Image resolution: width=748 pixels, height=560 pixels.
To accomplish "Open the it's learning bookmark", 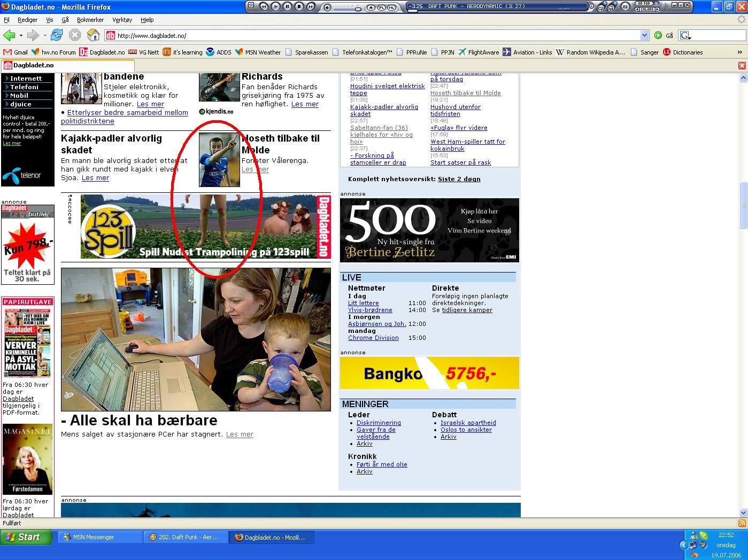I will coord(182,52).
